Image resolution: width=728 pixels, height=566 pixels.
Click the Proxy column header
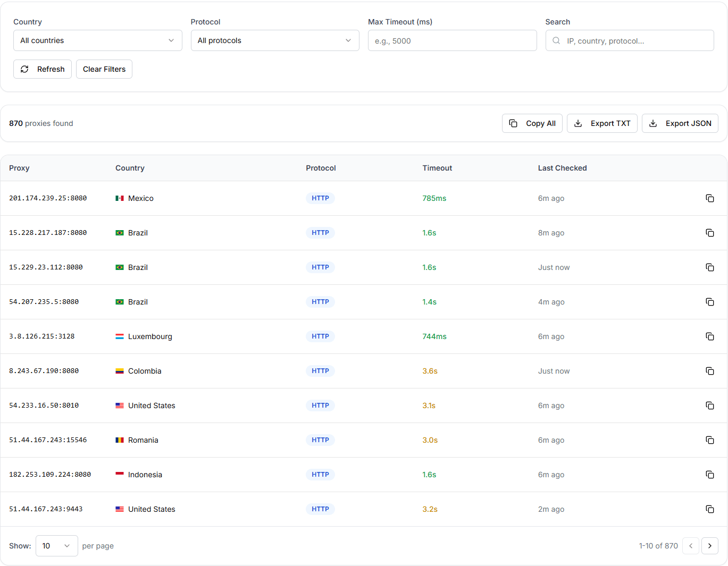19,168
